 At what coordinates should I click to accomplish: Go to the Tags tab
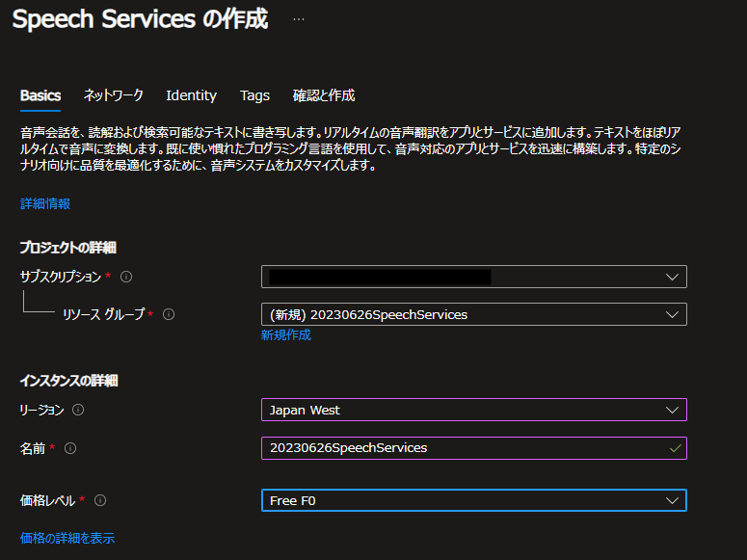(x=254, y=95)
